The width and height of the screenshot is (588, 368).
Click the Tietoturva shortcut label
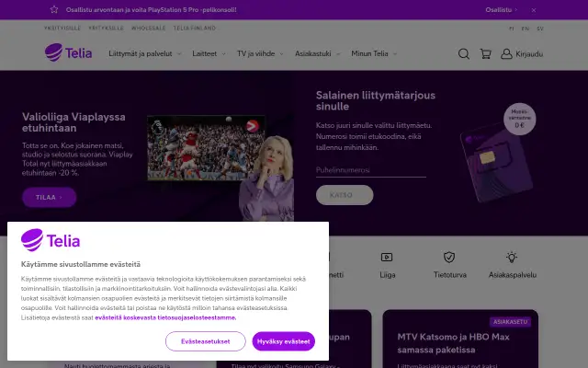[450, 275]
